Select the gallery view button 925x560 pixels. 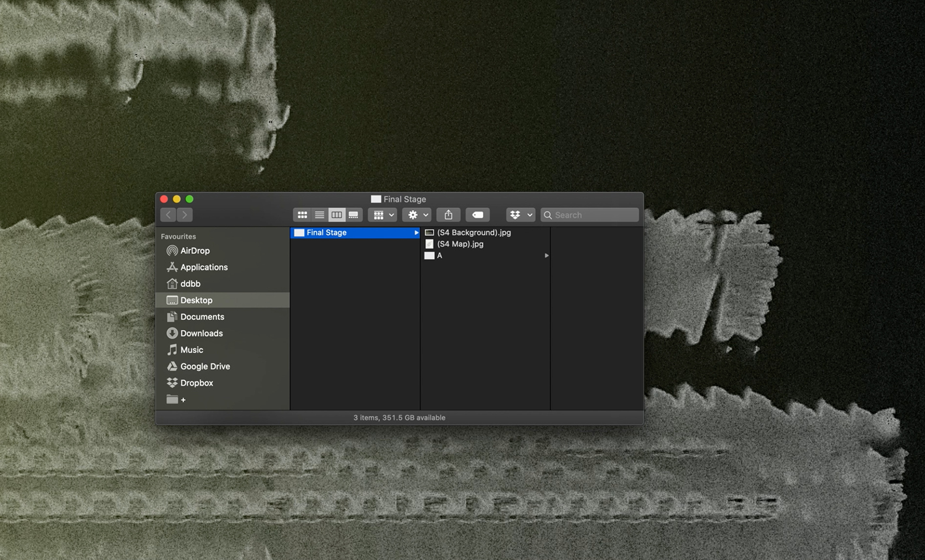(353, 215)
